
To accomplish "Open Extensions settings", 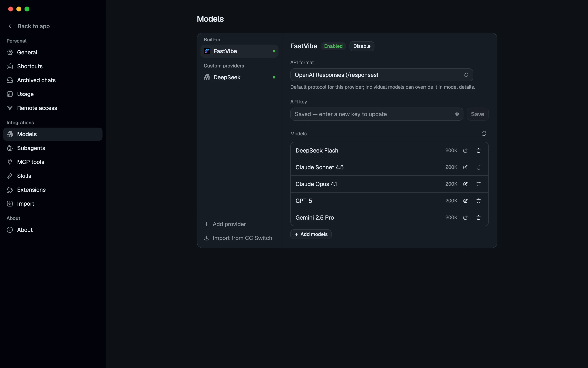I will [53, 190].
